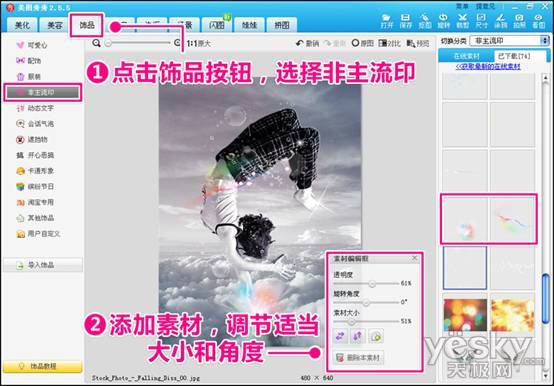This screenshot has width=554, height=386.
Task: Select the 涂鸦 doodle icon
Action: point(501,21)
